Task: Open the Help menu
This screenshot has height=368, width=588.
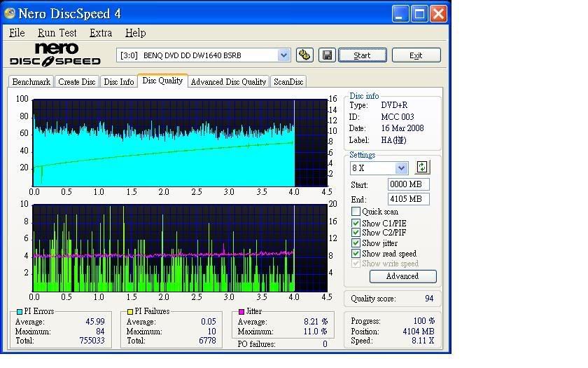Action: tap(135, 33)
